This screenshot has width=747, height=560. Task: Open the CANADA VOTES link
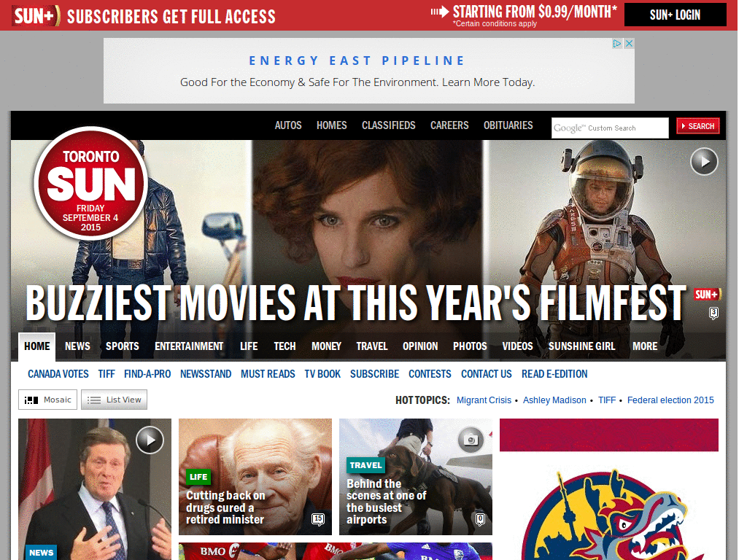[58, 374]
